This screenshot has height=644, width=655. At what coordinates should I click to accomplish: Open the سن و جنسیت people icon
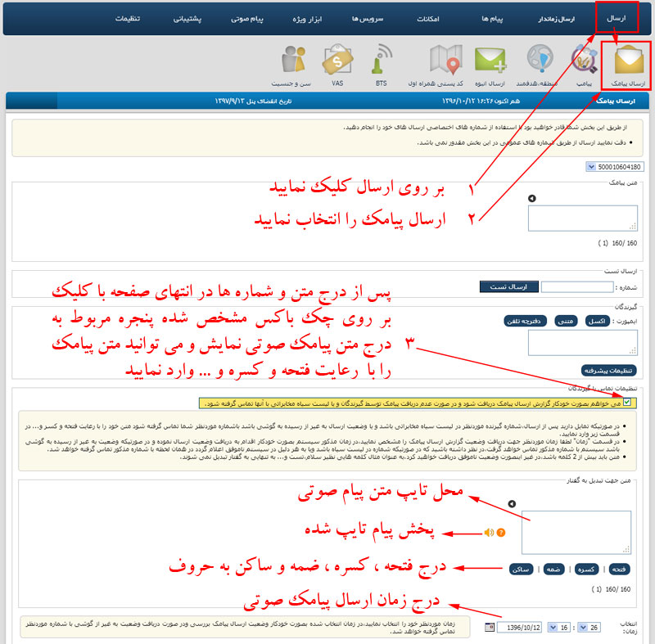click(293, 60)
